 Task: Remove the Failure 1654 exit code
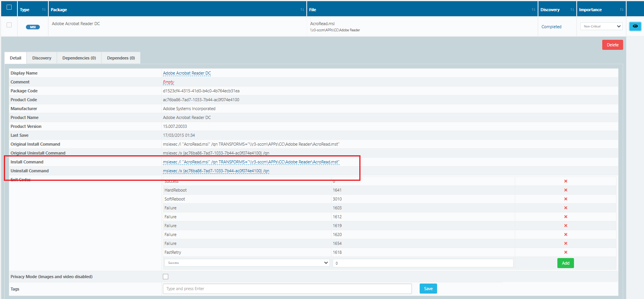coord(565,243)
